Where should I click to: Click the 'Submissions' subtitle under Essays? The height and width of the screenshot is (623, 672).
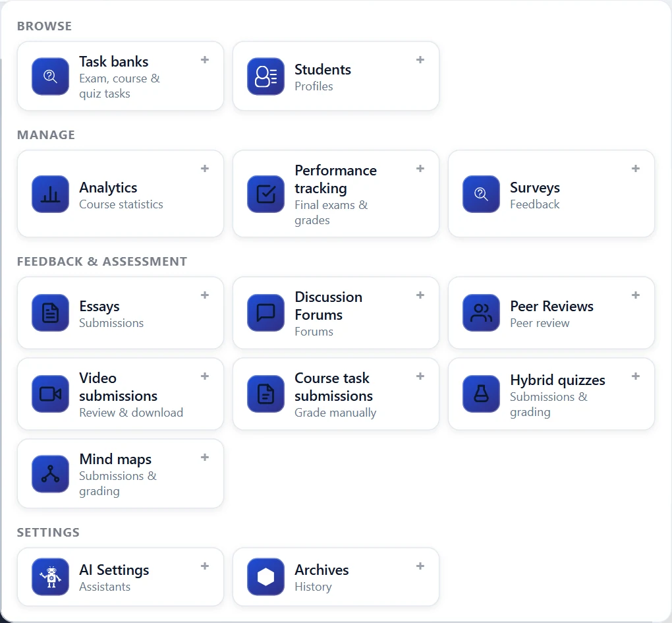[x=111, y=323]
